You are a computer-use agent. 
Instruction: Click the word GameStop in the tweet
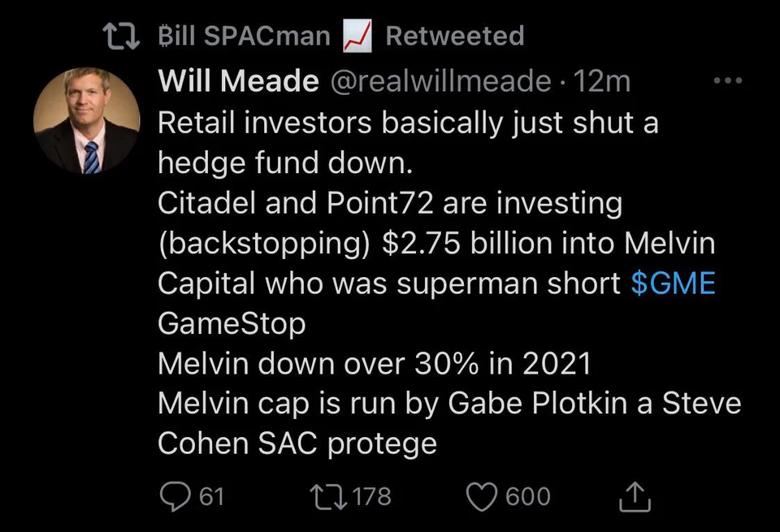232,323
